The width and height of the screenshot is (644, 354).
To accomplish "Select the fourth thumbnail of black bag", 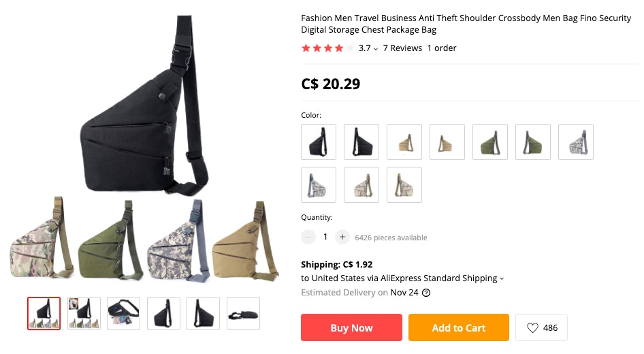I will (x=163, y=313).
